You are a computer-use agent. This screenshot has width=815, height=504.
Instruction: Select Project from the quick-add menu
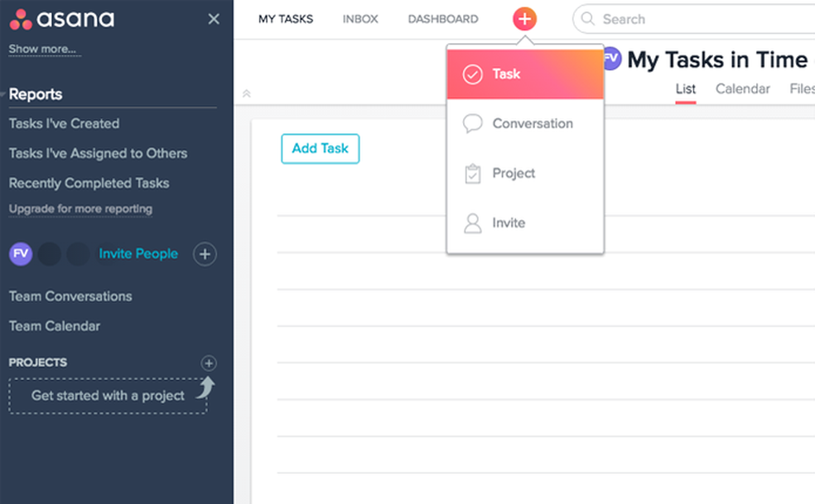pos(525,173)
